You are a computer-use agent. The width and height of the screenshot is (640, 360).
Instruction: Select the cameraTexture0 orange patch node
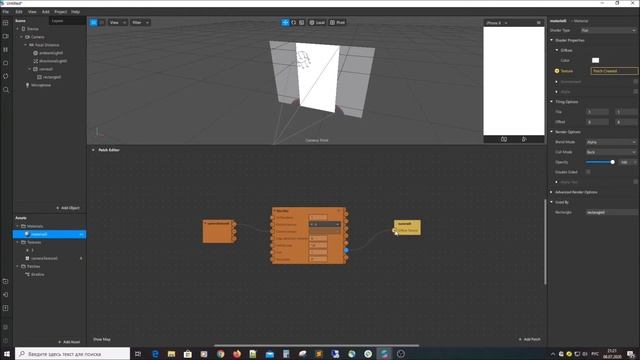pyautogui.click(x=218, y=231)
